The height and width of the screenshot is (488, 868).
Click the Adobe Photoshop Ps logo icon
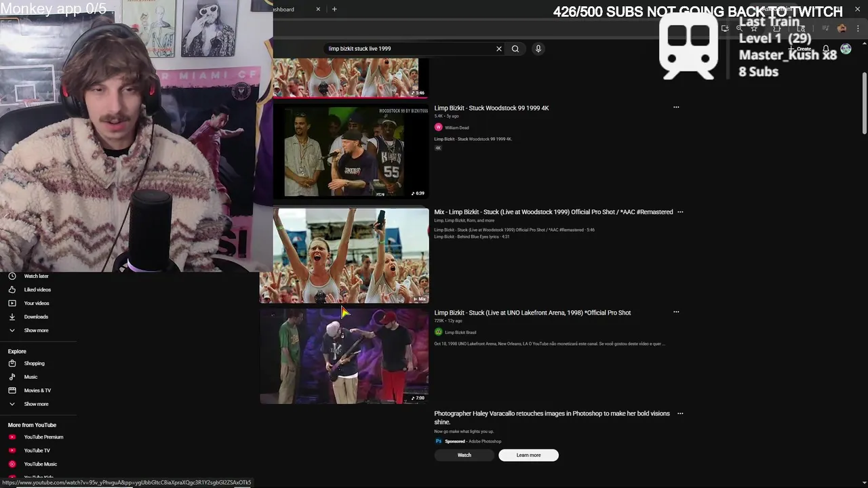point(438,441)
